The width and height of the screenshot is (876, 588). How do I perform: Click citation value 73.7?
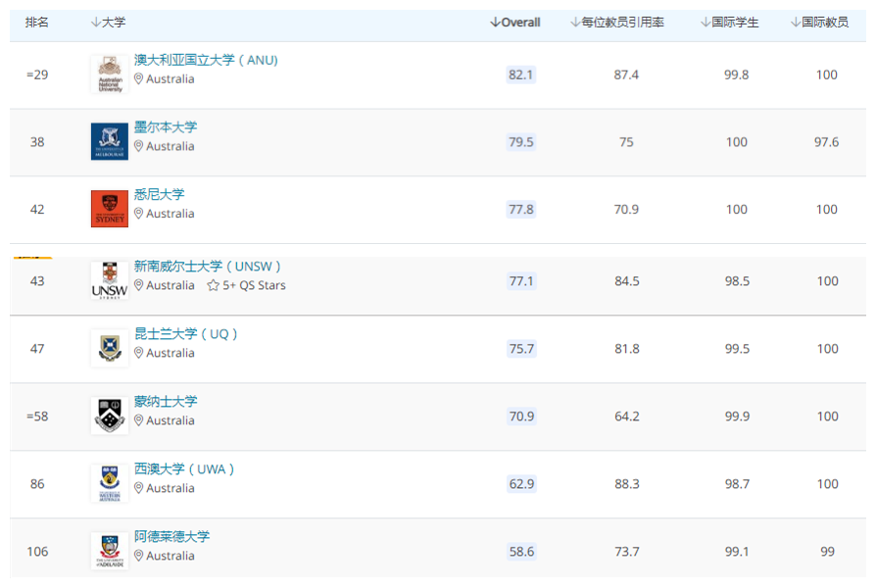point(627,552)
